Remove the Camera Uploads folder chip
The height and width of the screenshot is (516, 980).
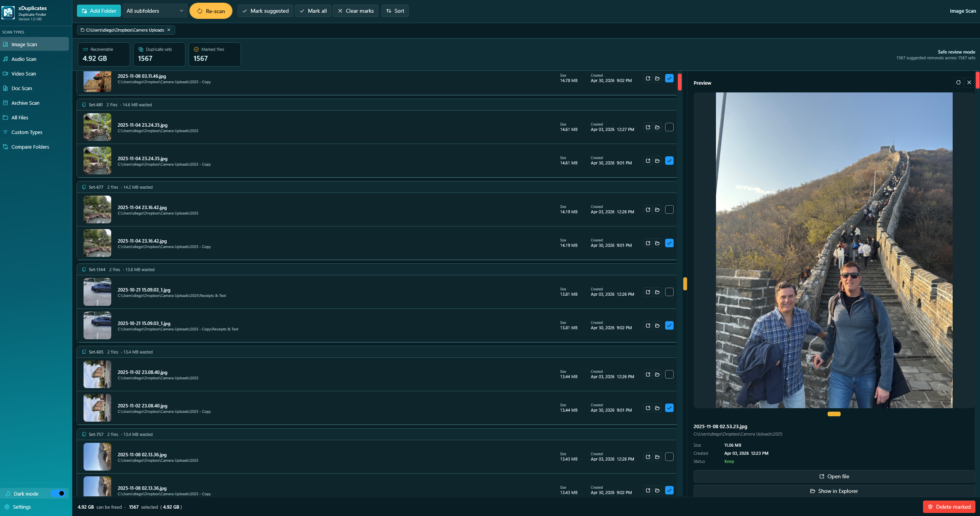[169, 30]
